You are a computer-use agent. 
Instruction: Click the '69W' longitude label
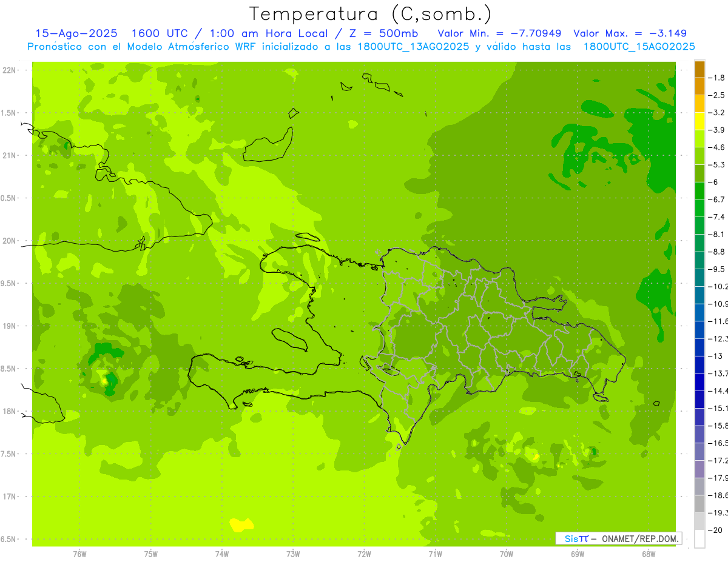click(578, 554)
